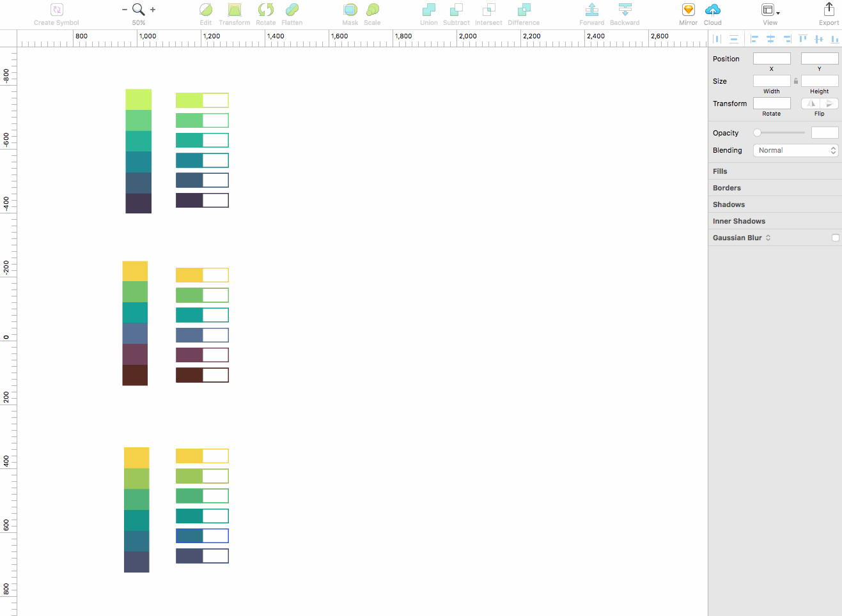Apply the Difference boolean operation
The height and width of the screenshot is (616, 842).
[524, 10]
